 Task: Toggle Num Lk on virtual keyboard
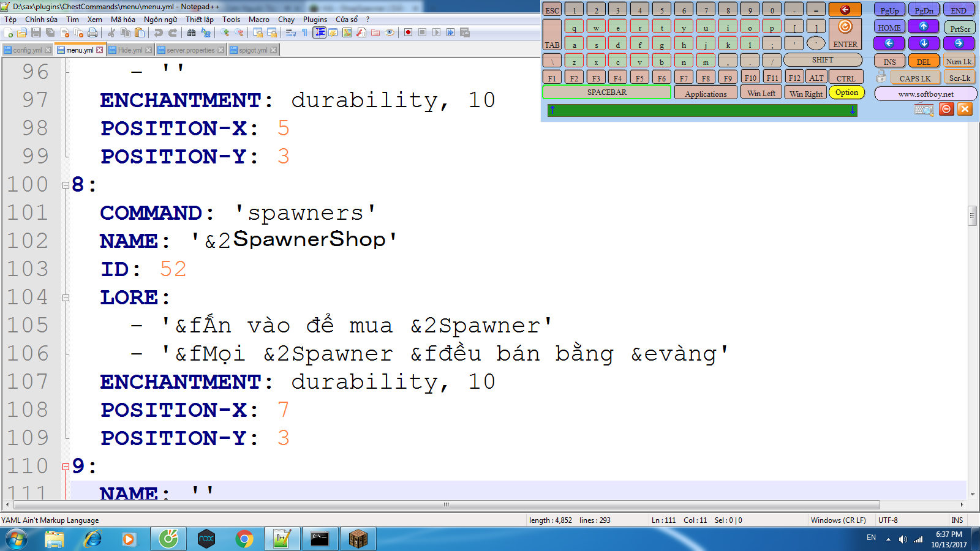coord(959,61)
